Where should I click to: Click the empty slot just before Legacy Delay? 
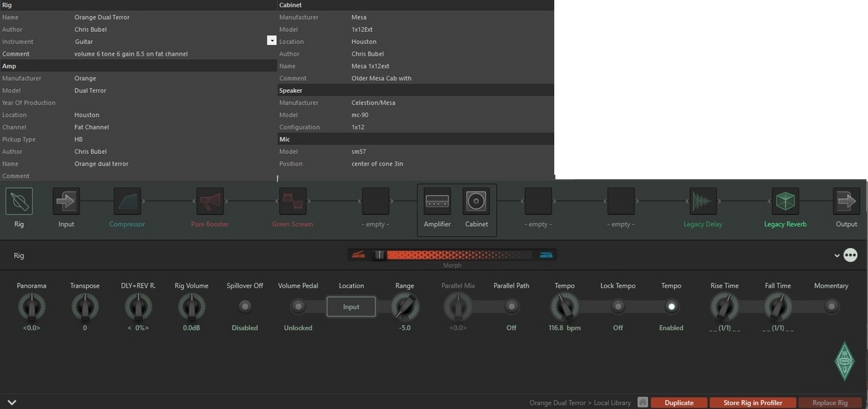click(621, 201)
